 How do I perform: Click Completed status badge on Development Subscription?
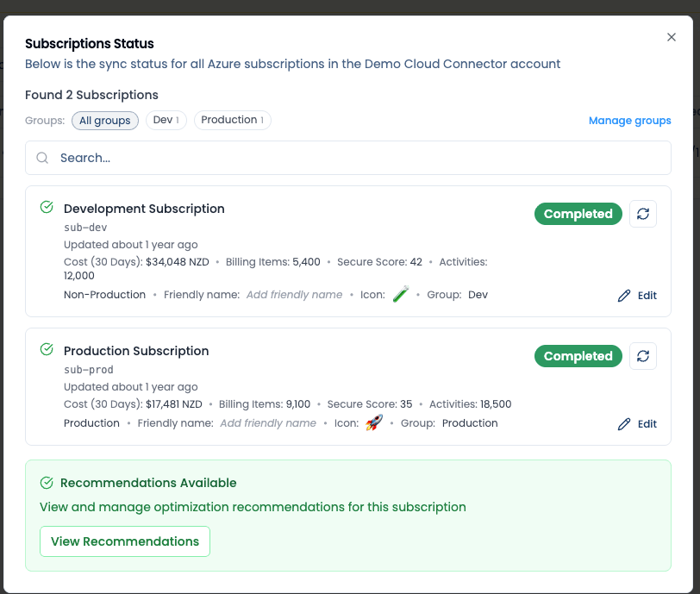[x=578, y=214]
